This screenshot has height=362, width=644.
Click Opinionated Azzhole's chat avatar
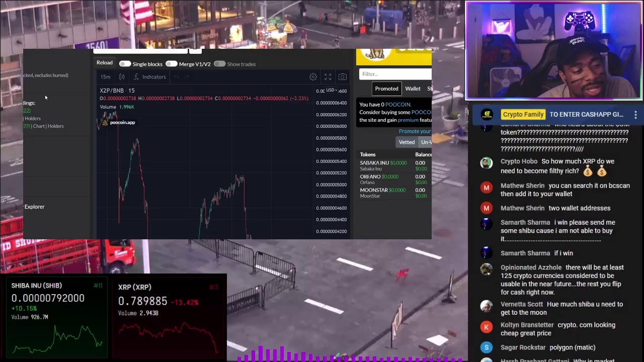pyautogui.click(x=486, y=269)
